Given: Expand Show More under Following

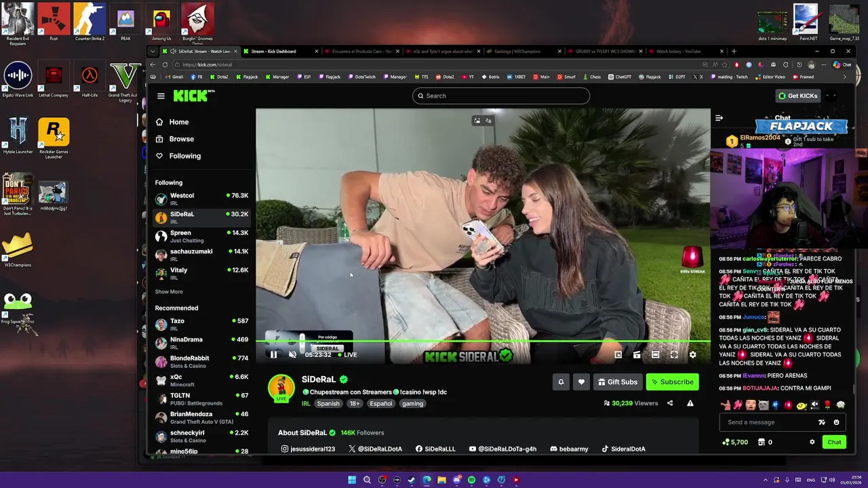Looking at the screenshot, I should click(168, 291).
